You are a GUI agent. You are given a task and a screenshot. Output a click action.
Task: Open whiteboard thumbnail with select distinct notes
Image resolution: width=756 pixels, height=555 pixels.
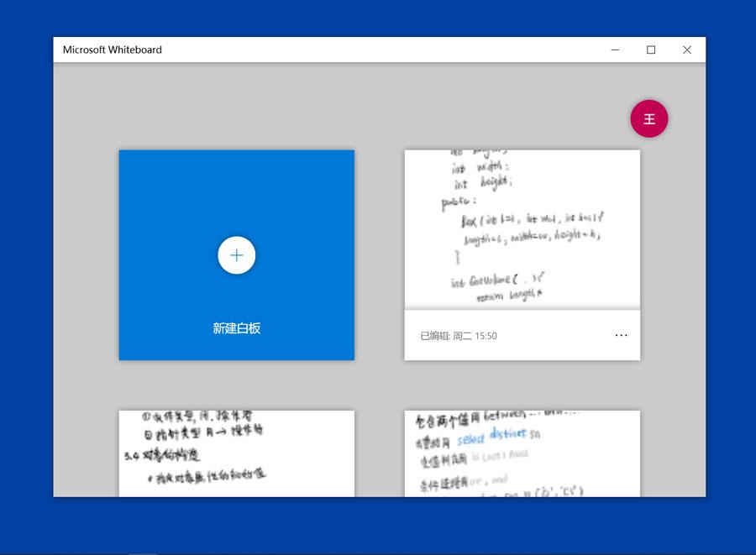[522, 453]
